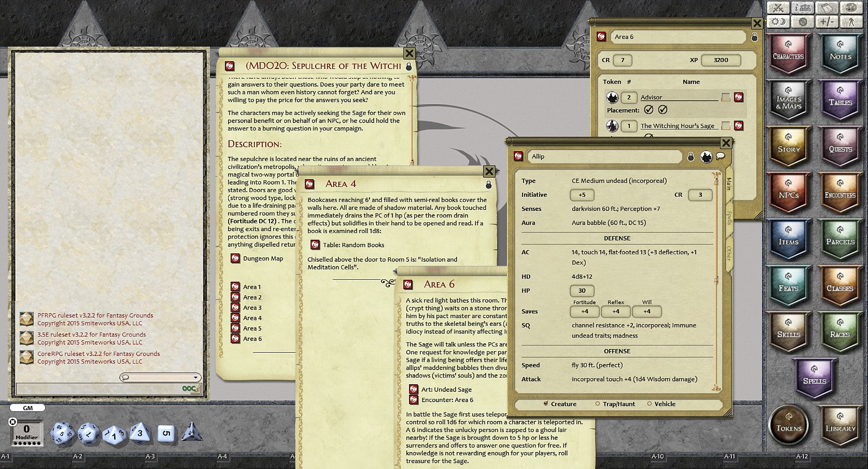Open the party sheet icon
Screen dimensions: 868x469
point(802,8)
